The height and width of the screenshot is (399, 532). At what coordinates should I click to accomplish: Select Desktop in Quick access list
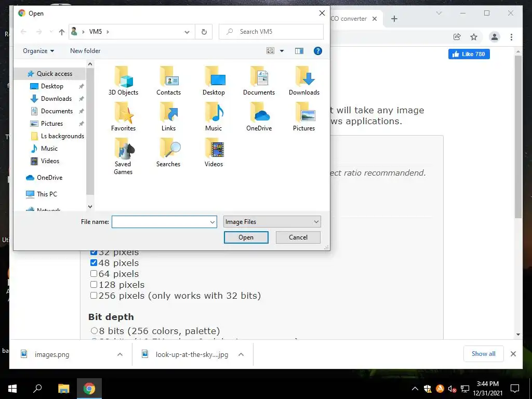pyautogui.click(x=52, y=86)
